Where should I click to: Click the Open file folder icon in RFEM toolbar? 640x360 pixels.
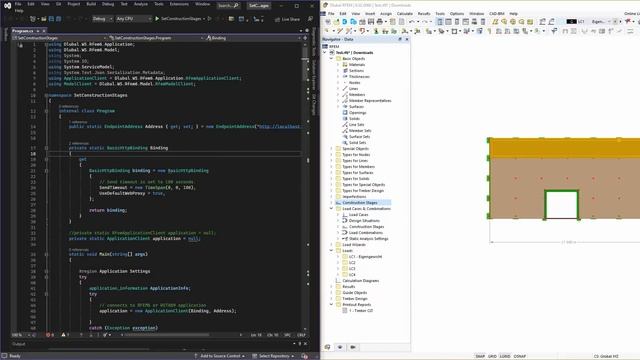tap(336, 22)
